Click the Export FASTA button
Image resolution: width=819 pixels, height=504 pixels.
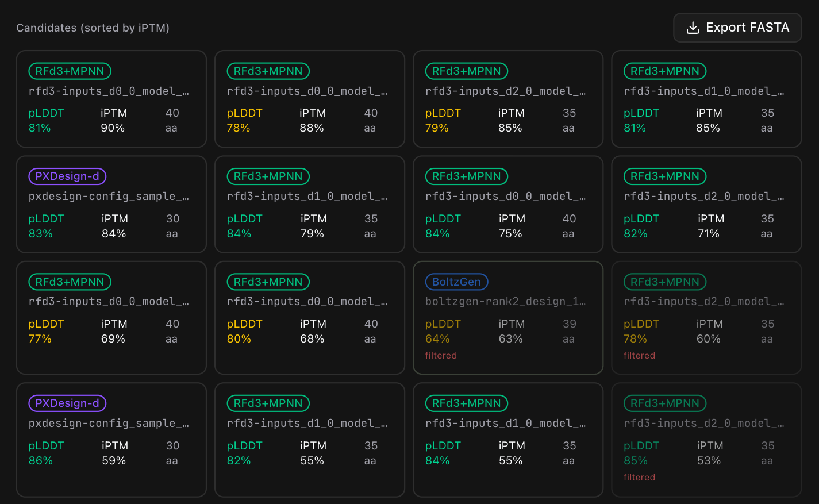pos(737,28)
